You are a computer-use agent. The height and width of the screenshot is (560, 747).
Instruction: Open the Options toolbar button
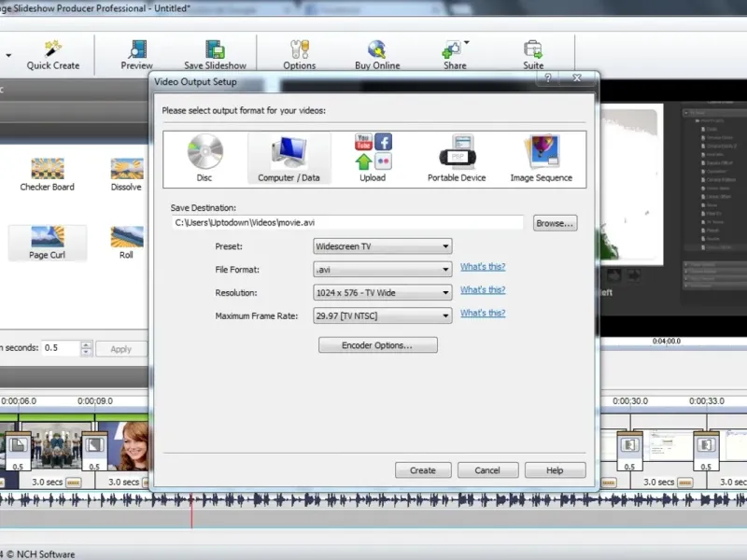pyautogui.click(x=299, y=54)
